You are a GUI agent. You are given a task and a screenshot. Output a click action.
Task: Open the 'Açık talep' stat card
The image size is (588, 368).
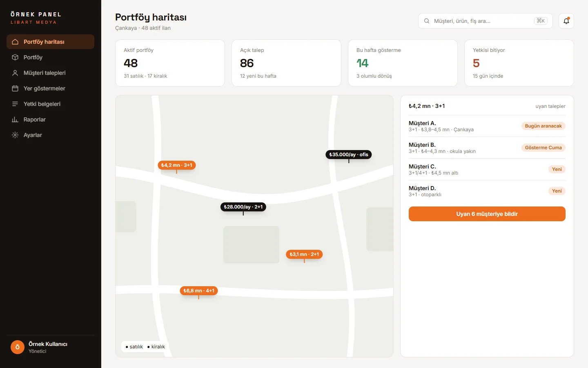(x=286, y=63)
